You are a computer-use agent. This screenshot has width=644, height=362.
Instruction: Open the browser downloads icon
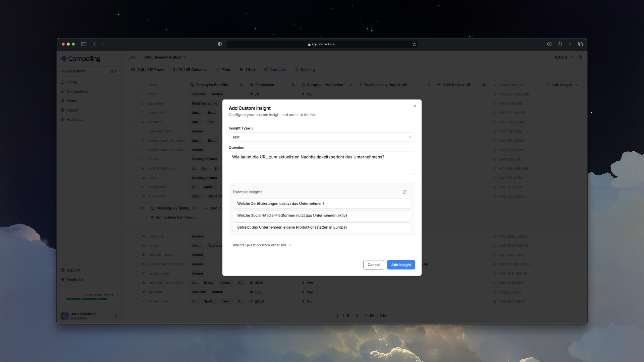pyautogui.click(x=549, y=44)
